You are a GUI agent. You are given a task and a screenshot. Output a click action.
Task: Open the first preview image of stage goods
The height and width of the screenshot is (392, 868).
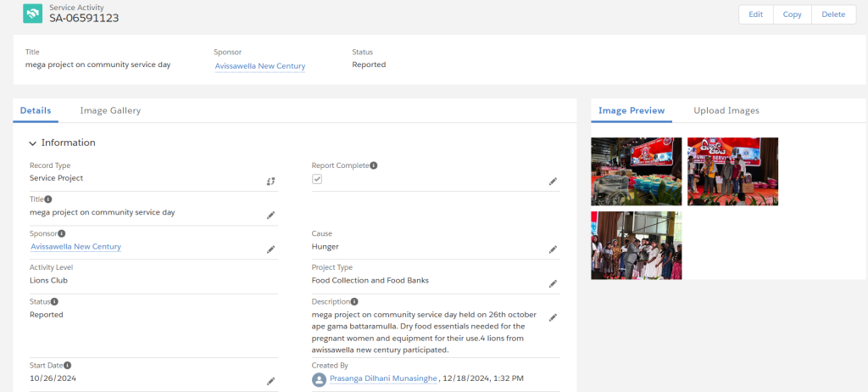pos(636,171)
